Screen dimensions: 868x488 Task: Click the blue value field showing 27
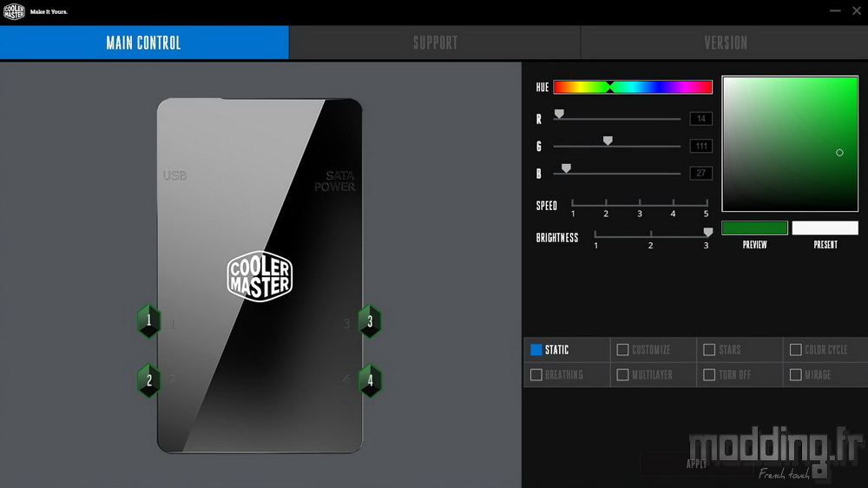pos(700,173)
